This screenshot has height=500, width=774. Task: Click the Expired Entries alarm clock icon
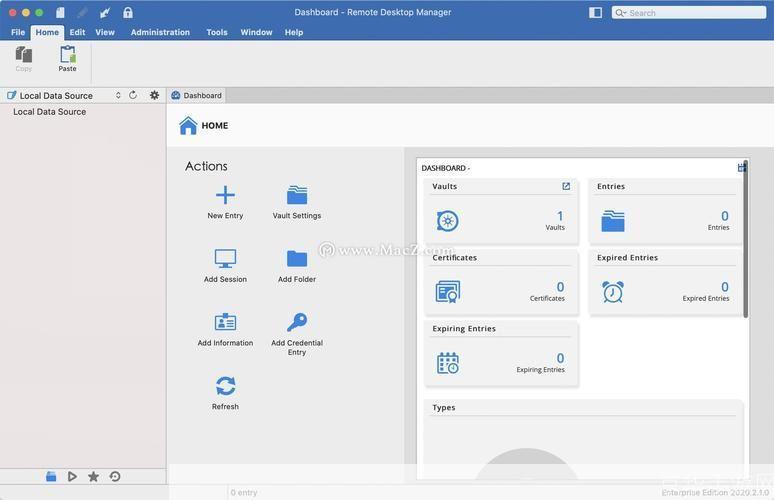tap(613, 292)
